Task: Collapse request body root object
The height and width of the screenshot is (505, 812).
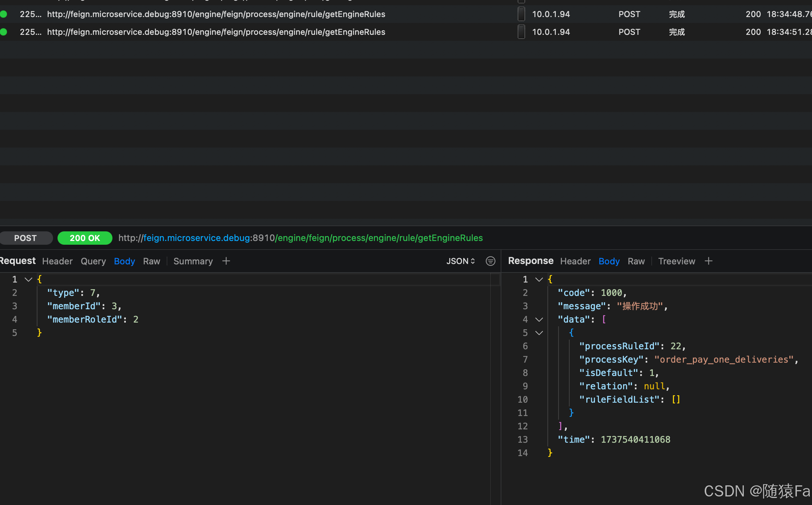Action: (28, 279)
